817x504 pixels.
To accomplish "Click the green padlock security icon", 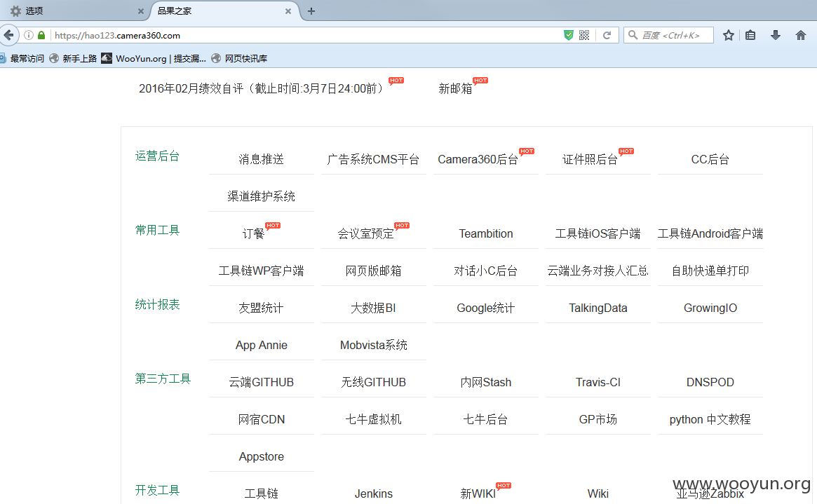I will 41,36.
